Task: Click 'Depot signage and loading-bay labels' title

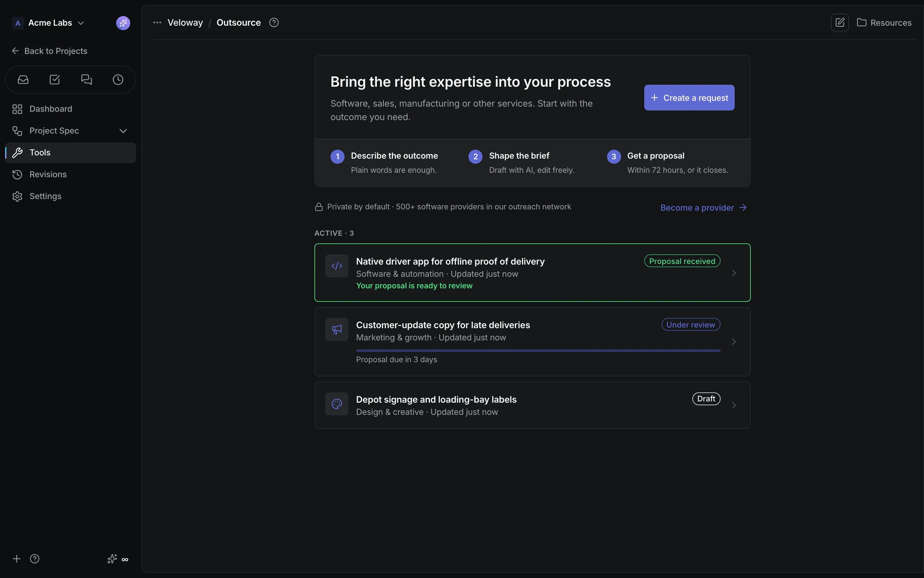Action: 436,399
